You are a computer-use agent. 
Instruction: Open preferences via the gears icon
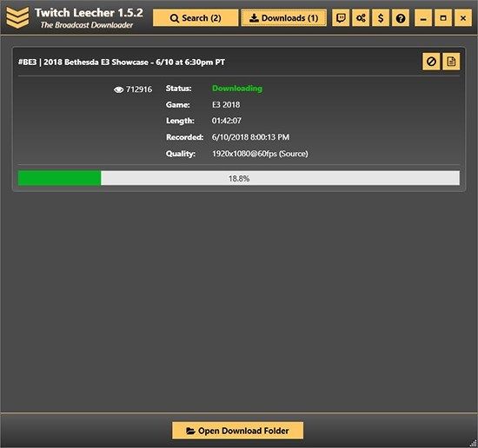point(361,18)
